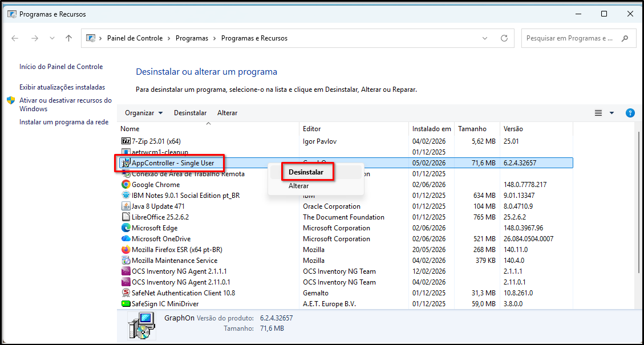Screen dimensions: 644x345
Task: Click Gemalto publisher cell
Action: 315,293
